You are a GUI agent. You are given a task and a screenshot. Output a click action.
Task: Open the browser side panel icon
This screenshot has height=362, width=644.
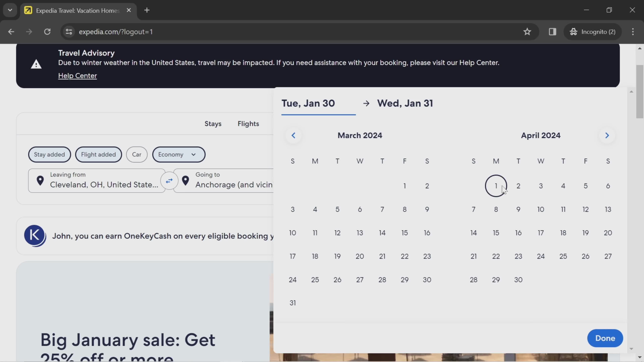[x=552, y=32]
